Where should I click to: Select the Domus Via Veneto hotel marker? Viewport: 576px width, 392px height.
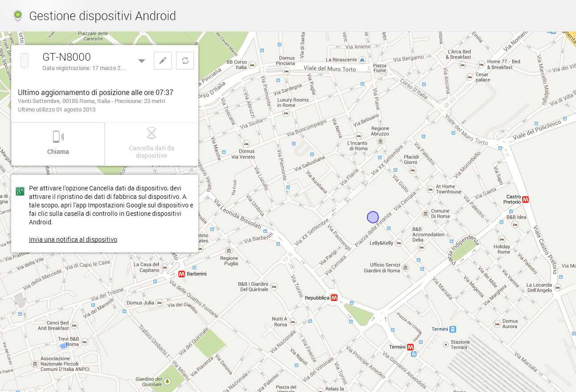click(x=246, y=144)
